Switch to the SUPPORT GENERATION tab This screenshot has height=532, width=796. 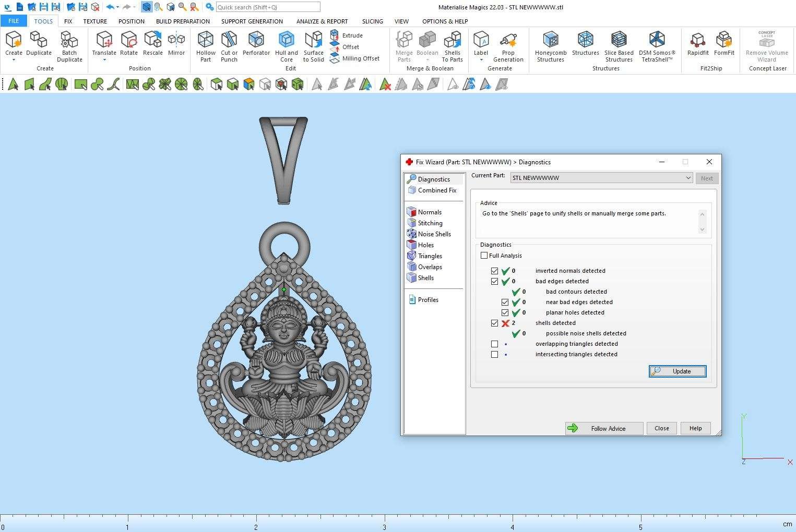point(252,21)
